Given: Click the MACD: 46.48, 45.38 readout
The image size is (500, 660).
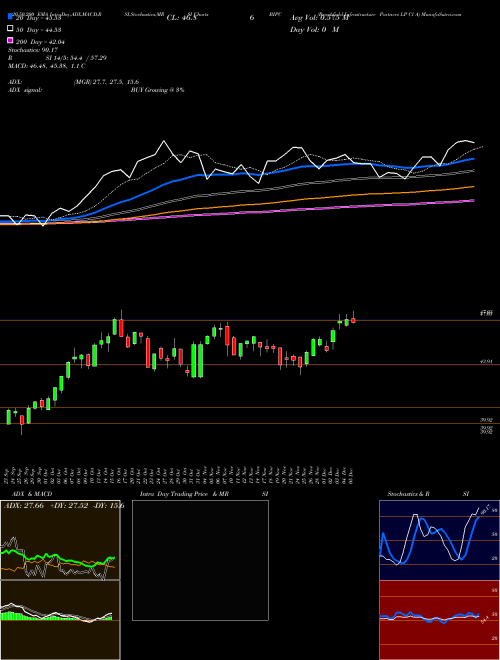Looking at the screenshot, I should pos(47,66).
